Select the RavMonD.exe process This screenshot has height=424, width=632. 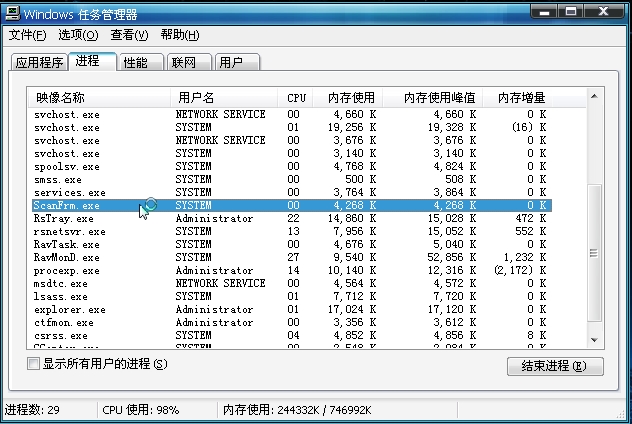coord(292,257)
